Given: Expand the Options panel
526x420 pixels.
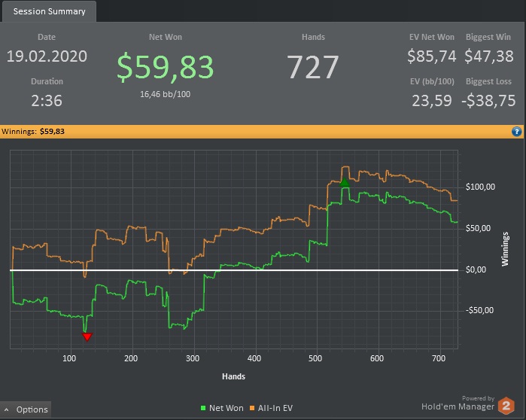Looking at the screenshot, I should (26, 409).
